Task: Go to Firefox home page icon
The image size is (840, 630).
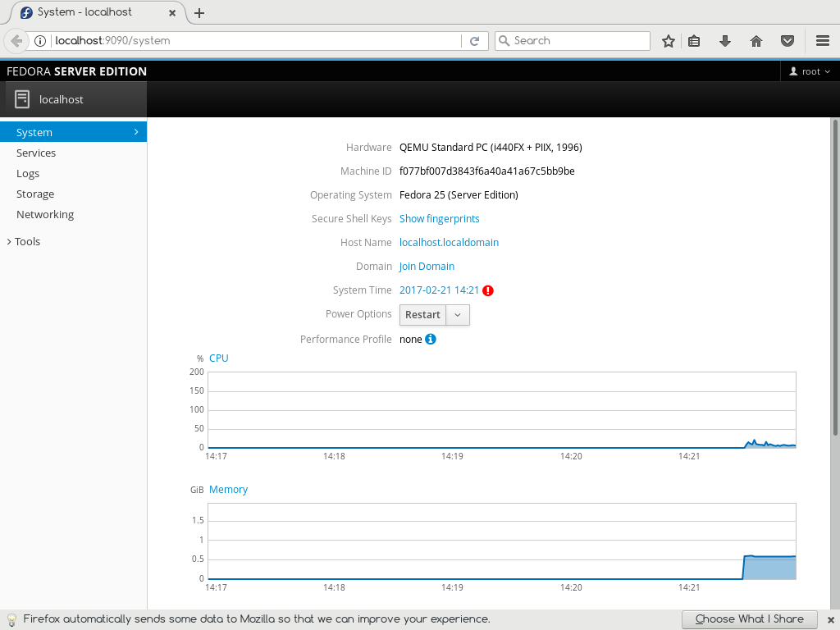Action: click(756, 41)
